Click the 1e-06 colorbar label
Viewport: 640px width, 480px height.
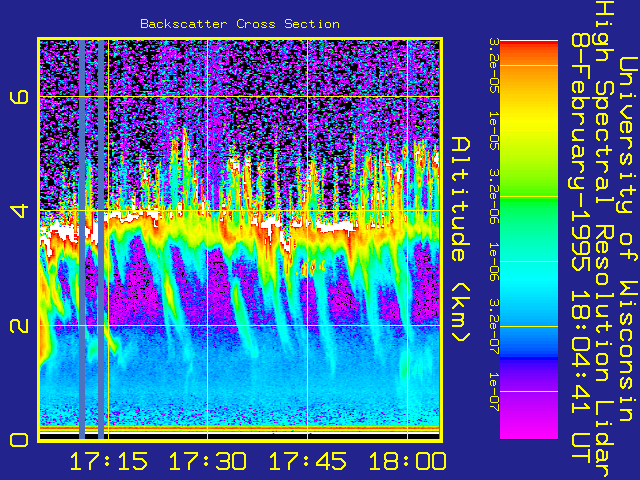493,262
